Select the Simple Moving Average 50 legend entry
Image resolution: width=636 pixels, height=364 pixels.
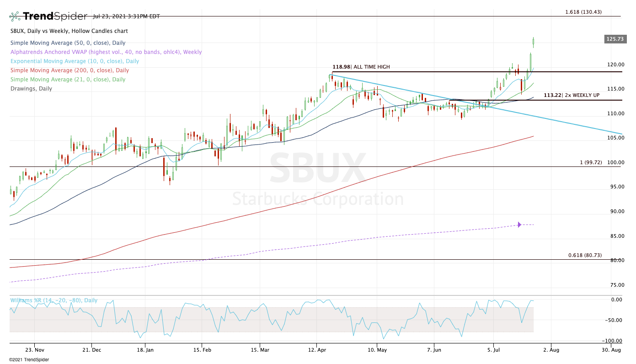(x=68, y=43)
